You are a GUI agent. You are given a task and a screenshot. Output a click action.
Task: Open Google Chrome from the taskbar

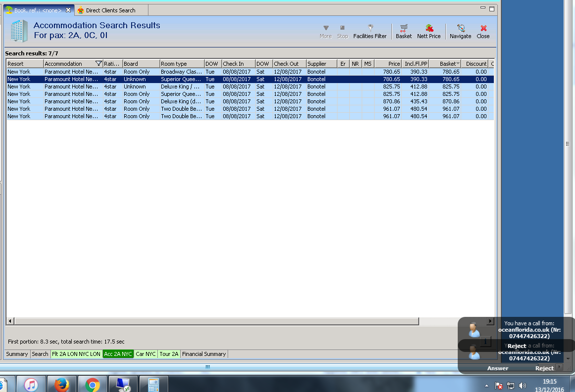[x=93, y=385]
